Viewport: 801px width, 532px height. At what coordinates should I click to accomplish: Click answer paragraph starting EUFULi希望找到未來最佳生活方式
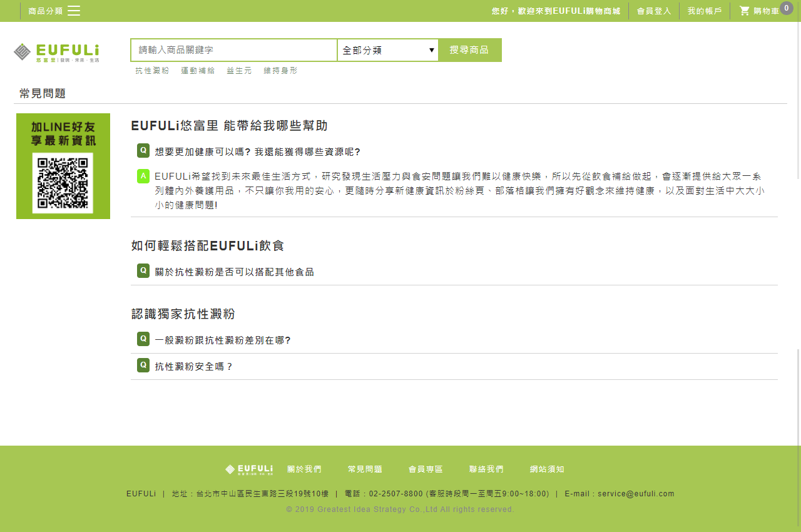pyautogui.click(x=459, y=190)
